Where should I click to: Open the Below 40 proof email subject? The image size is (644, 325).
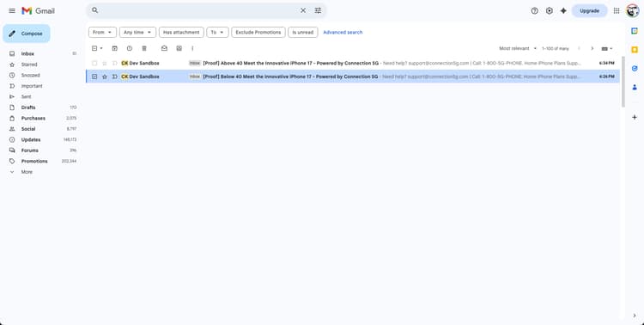click(x=290, y=77)
